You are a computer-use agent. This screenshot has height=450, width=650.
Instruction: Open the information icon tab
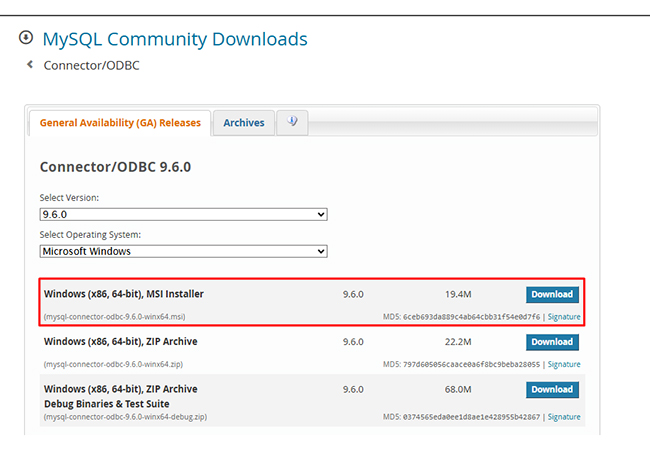tap(292, 122)
